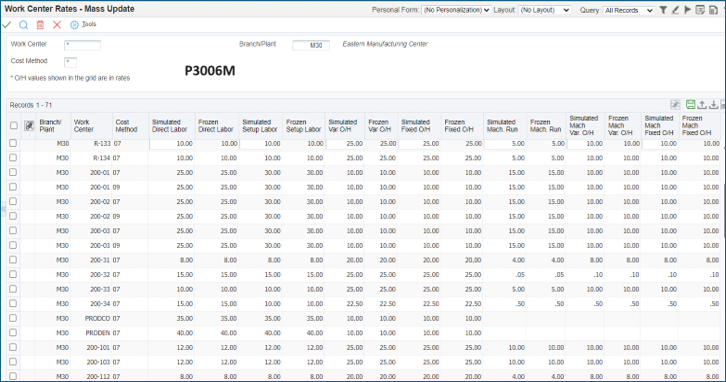Select the checkbox for row 200-103
Image resolution: width=726 pixels, height=382 pixels.
13,362
